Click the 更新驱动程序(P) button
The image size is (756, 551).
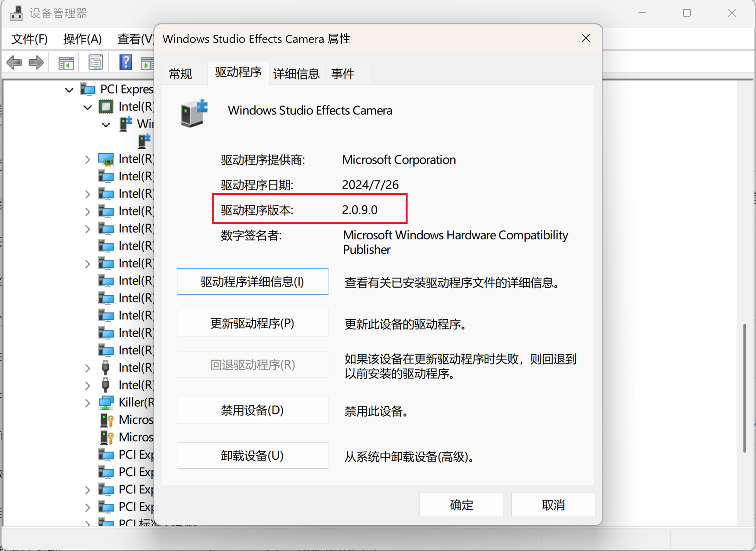(253, 323)
